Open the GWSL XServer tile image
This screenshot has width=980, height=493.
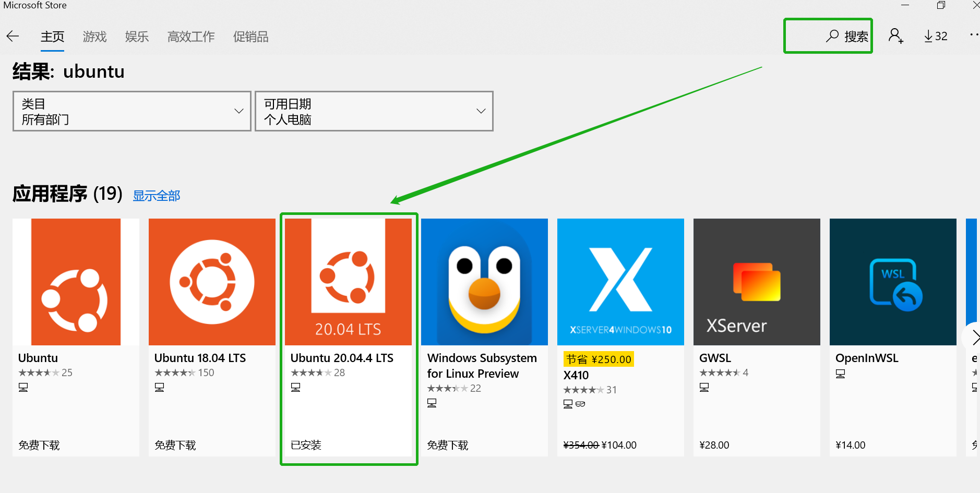(757, 282)
